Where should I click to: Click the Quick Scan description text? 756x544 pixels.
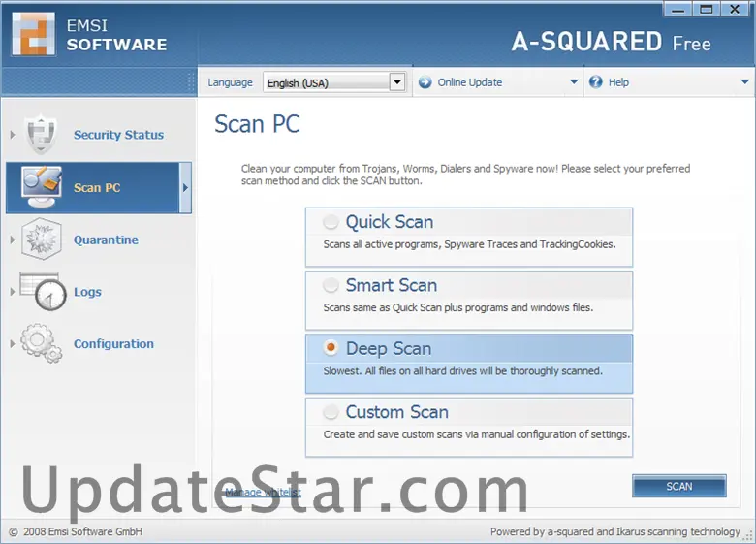coord(469,244)
